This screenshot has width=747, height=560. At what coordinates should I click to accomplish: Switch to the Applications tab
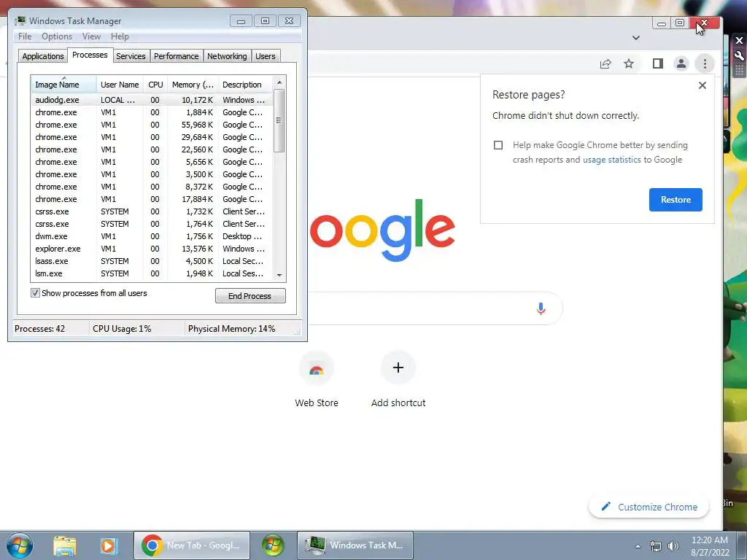43,56
